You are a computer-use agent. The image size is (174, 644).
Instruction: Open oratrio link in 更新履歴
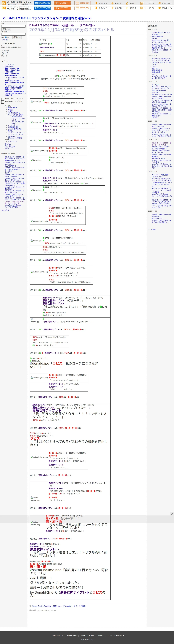tap(154, 39)
